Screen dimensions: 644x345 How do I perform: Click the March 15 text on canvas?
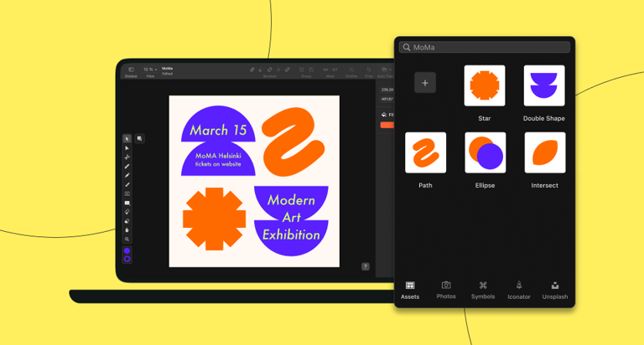(218, 131)
